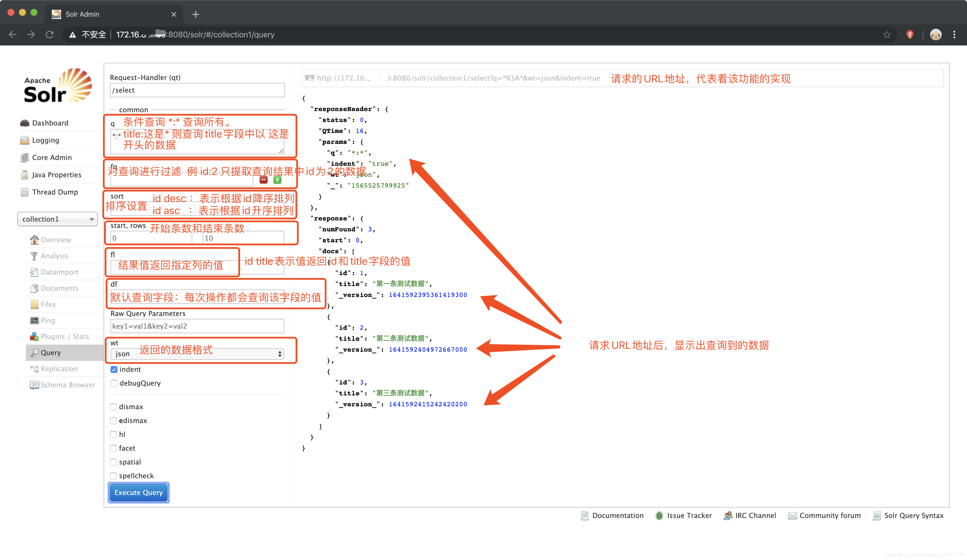
Task: Reload the page in the browser
Action: point(50,35)
